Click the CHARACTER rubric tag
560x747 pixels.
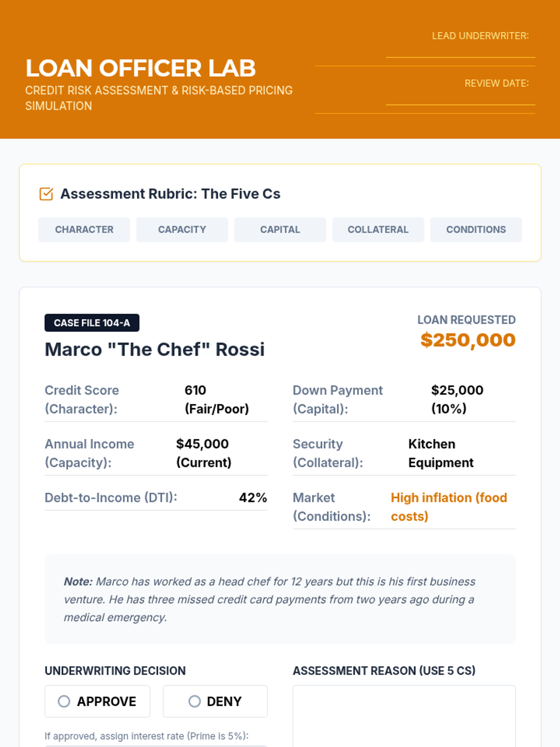pos(84,230)
